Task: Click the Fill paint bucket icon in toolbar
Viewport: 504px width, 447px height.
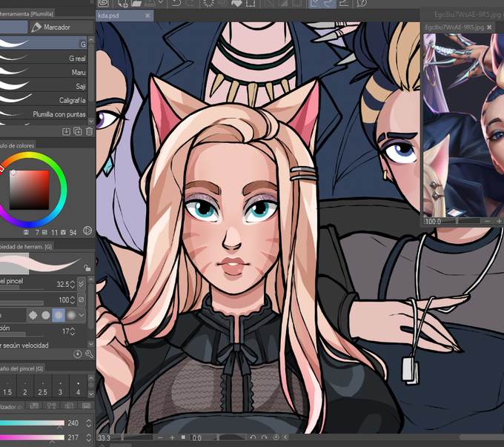Action: click(x=236, y=3)
